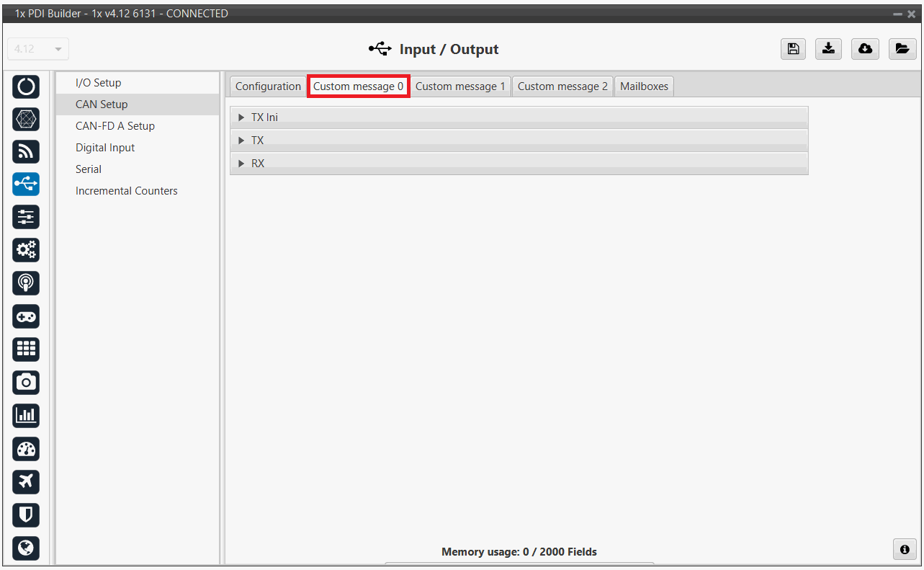
Task: Select CAN-FD A Setup in side list
Action: pyautogui.click(x=115, y=126)
